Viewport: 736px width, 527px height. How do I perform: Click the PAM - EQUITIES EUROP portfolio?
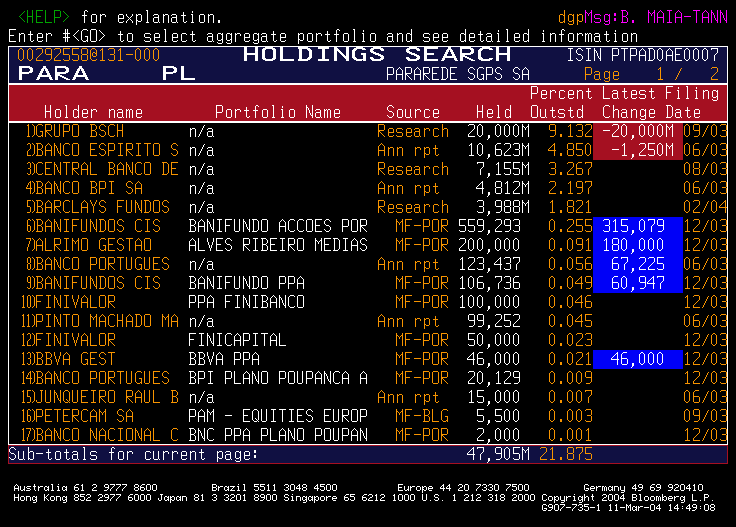pyautogui.click(x=278, y=416)
